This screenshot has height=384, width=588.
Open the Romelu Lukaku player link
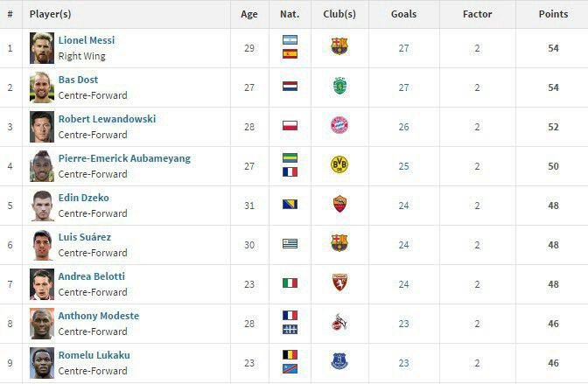[x=94, y=355]
